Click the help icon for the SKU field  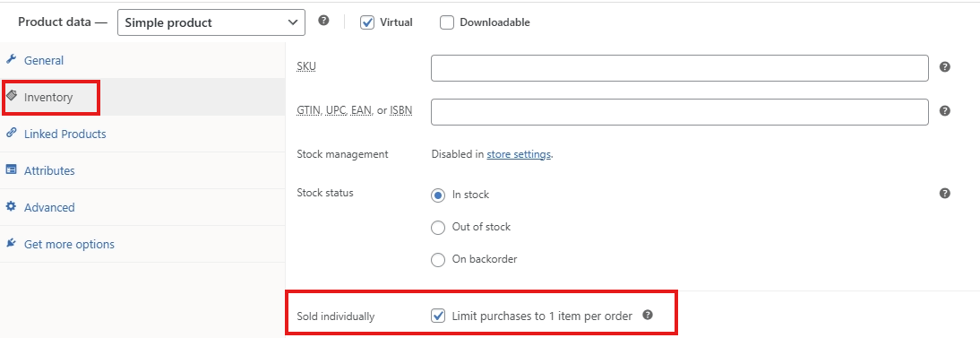945,67
